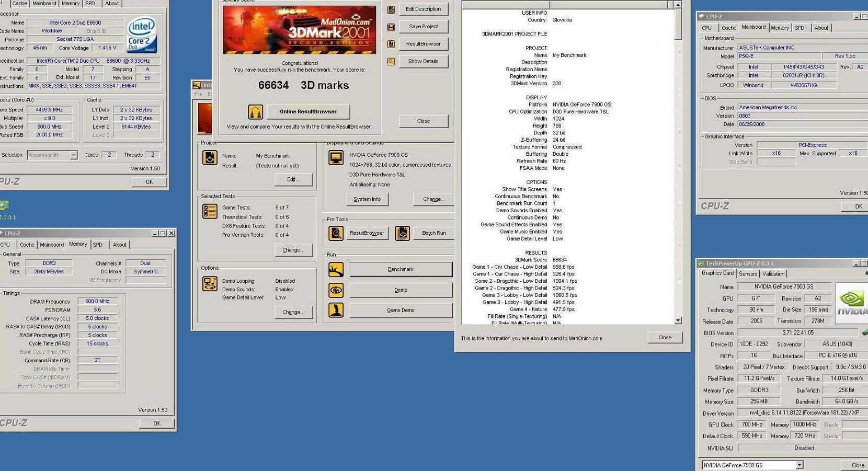Click the Close button in 3DMark score dialog
The width and height of the screenshot is (868, 471).
pos(423,121)
